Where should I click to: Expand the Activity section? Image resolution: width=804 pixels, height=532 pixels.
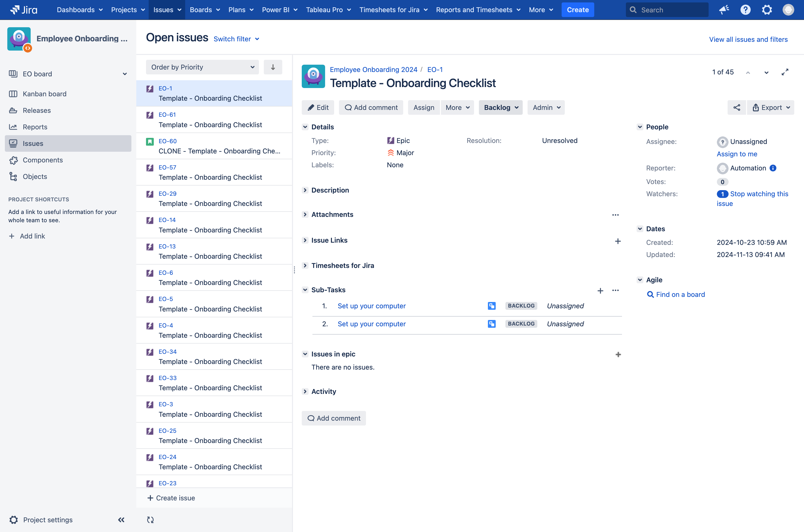click(305, 391)
